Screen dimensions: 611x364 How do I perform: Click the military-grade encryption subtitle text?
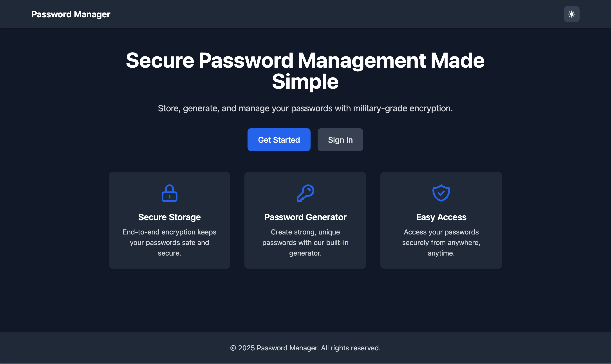click(305, 108)
